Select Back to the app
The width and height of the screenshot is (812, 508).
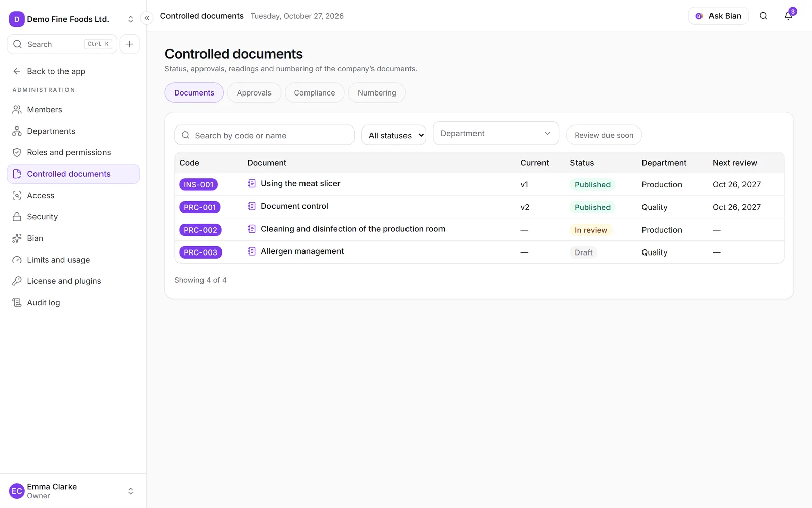56,71
